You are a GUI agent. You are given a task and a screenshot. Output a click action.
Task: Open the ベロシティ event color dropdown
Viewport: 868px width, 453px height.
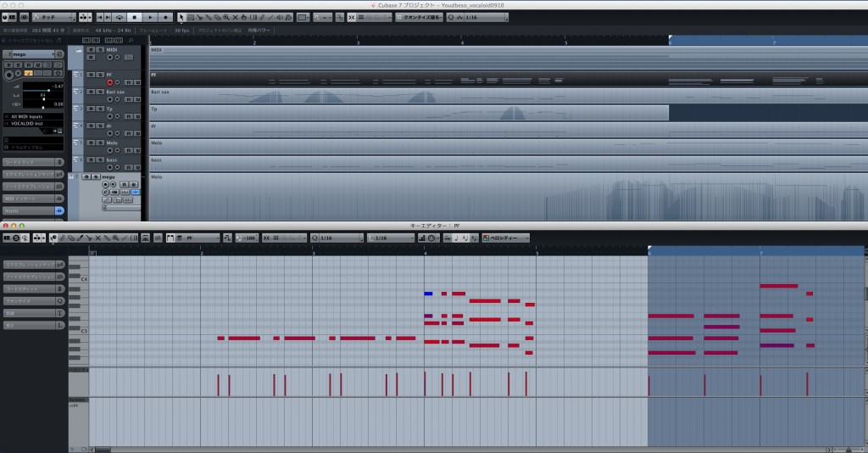[505, 238]
